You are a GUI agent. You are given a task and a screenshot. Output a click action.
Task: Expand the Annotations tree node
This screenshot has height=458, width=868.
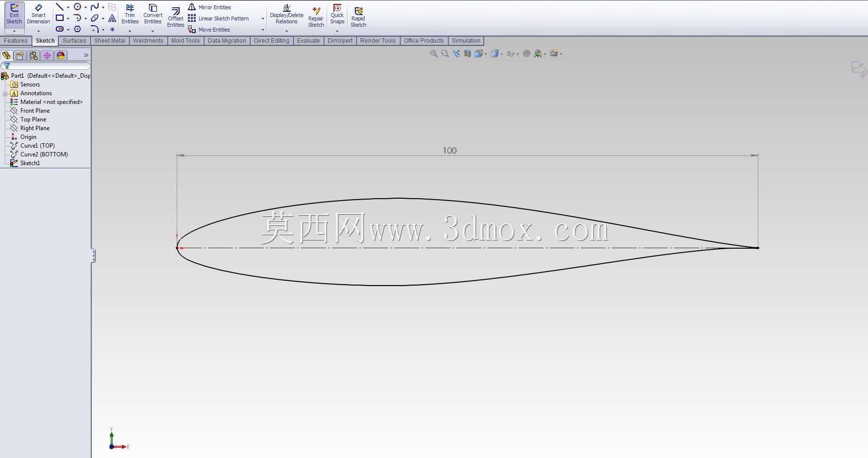[x=5, y=93]
